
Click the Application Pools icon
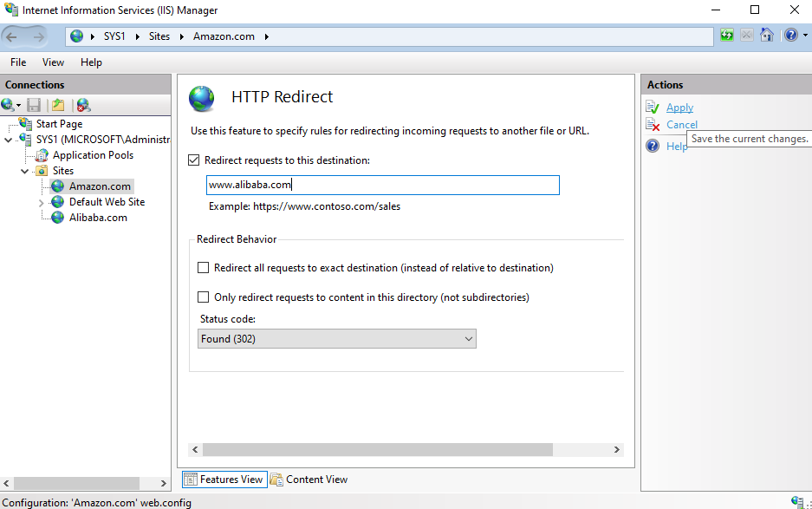pos(42,155)
